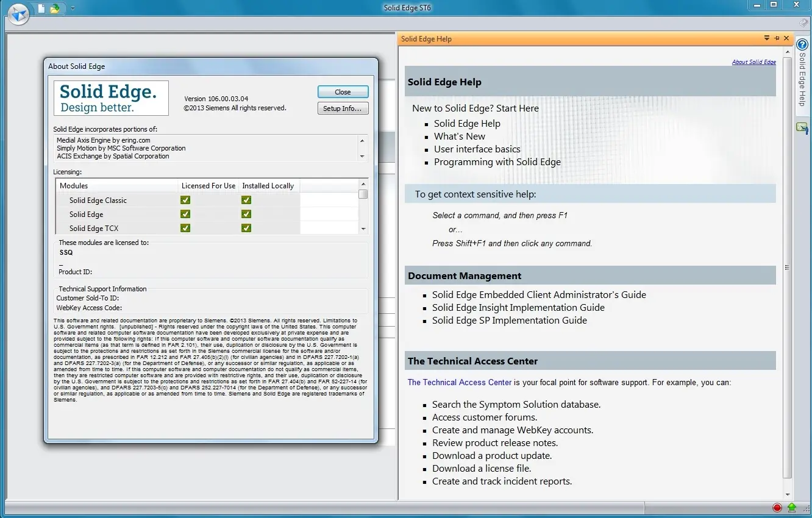Open the About Solid Edge link in help pane
Viewport: 812px width, 518px height.
pyautogui.click(x=754, y=62)
